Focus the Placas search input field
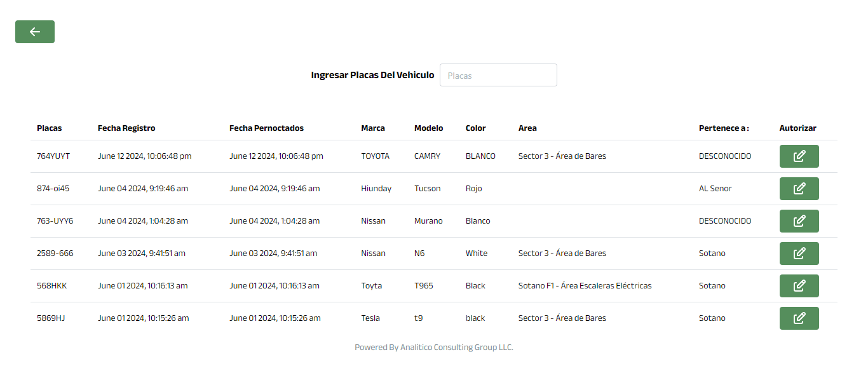868x392 pixels. 498,75
